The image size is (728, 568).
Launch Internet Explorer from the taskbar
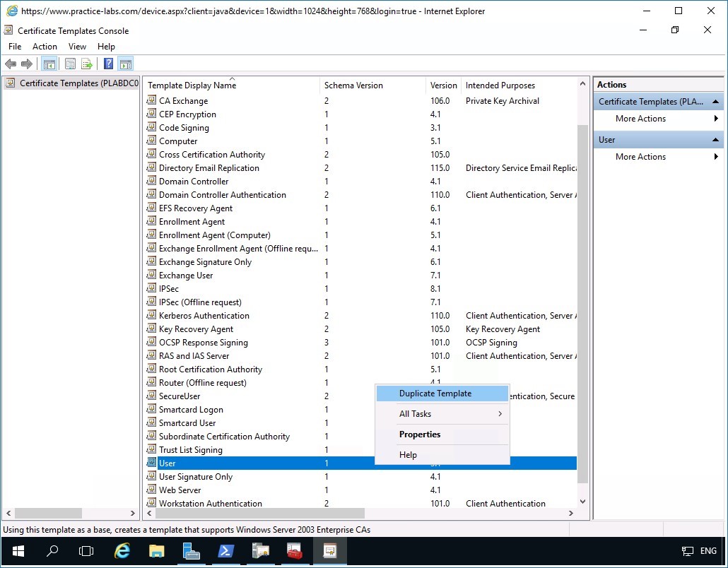(x=122, y=550)
